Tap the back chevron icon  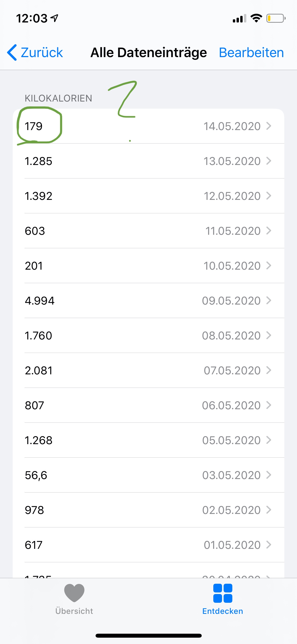[x=12, y=53]
